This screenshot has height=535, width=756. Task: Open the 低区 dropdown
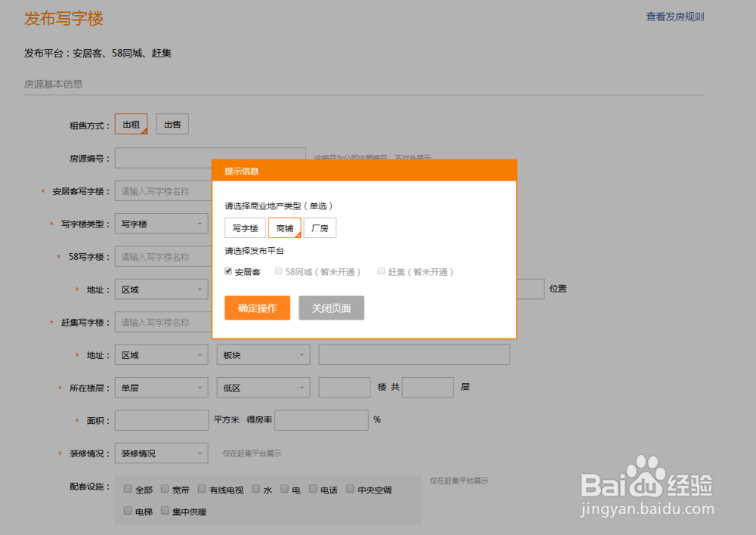point(263,388)
